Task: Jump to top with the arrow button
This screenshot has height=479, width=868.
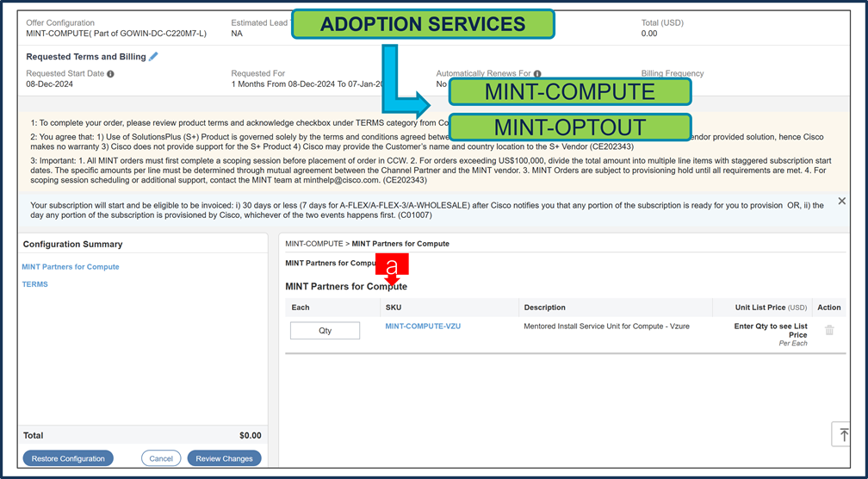Action: [843, 434]
